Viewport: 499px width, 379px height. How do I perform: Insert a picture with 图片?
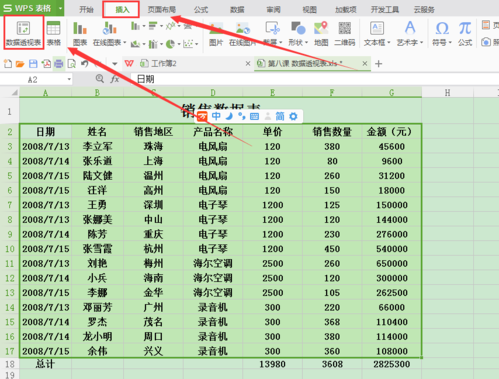point(216,33)
